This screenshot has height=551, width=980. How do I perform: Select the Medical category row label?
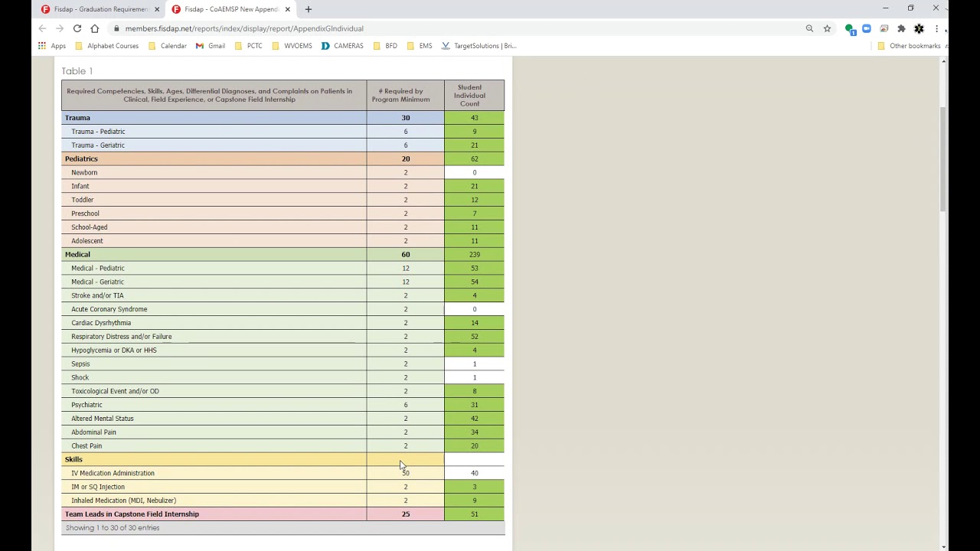[77, 255]
